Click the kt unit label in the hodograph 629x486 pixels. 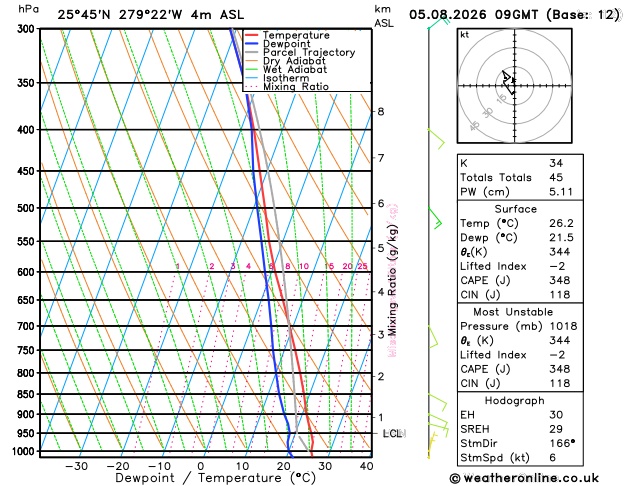click(x=465, y=35)
